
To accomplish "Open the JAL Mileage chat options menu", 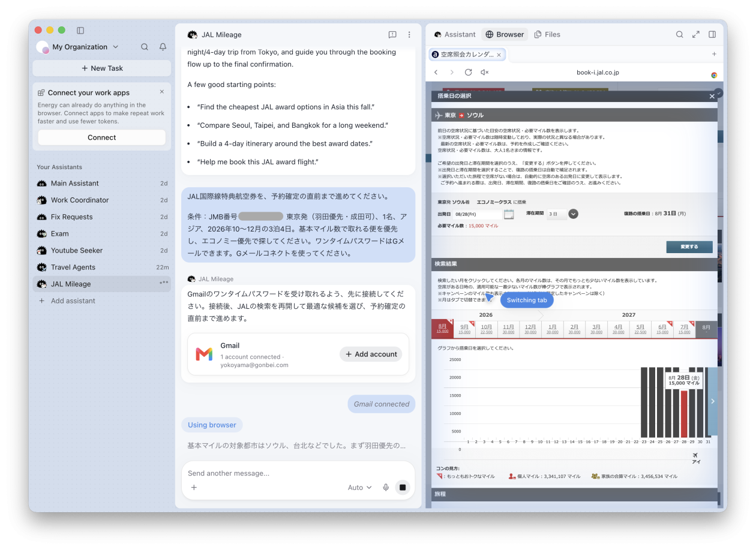I will (x=409, y=35).
